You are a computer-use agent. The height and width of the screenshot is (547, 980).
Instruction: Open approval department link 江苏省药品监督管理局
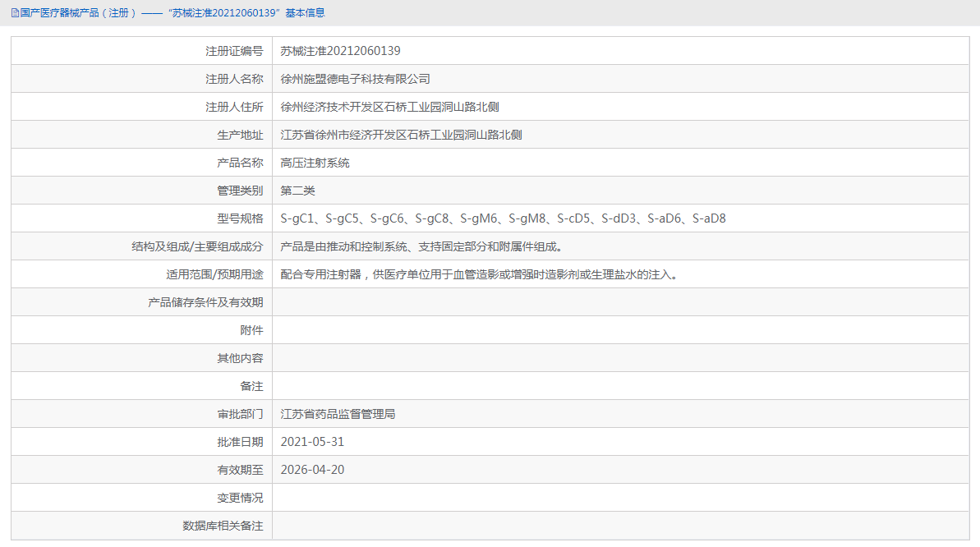coord(337,413)
